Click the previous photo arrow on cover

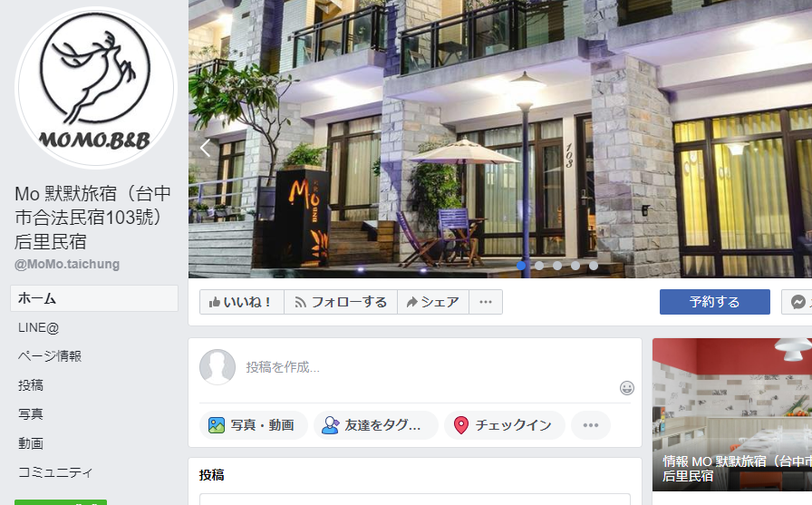coord(205,148)
